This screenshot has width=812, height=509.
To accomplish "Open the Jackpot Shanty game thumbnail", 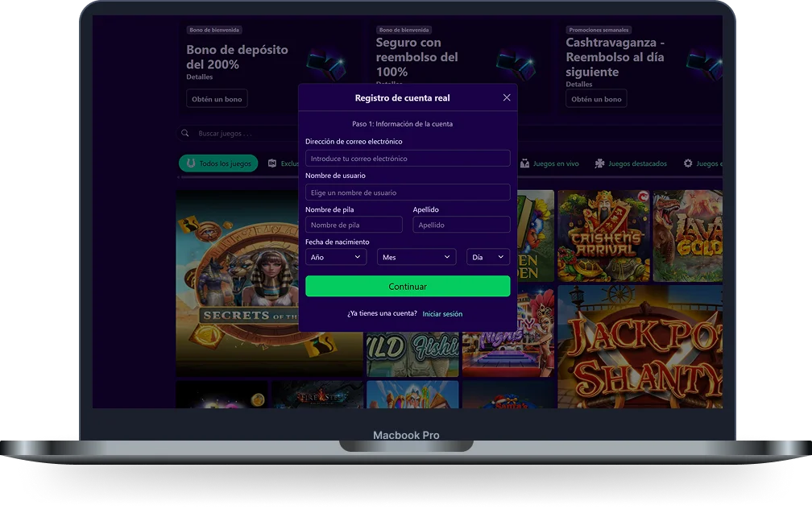I will 640,346.
